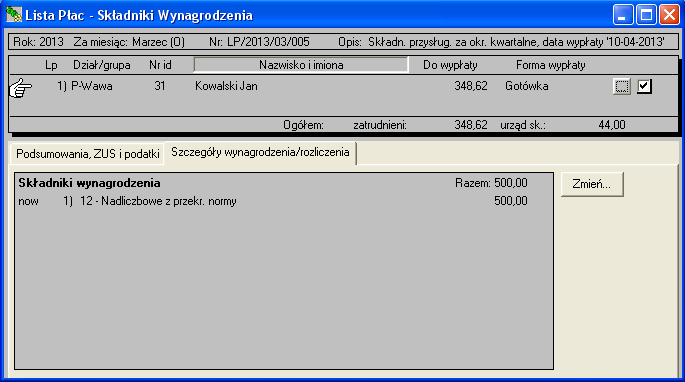The image size is (685, 382).
Task: Click the Nr id column header
Action: pyautogui.click(x=160, y=65)
